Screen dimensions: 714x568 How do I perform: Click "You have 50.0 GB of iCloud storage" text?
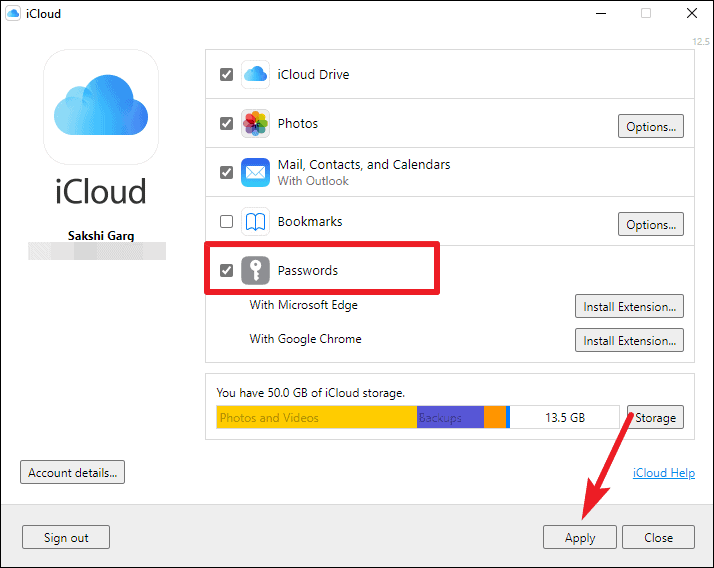tap(311, 393)
